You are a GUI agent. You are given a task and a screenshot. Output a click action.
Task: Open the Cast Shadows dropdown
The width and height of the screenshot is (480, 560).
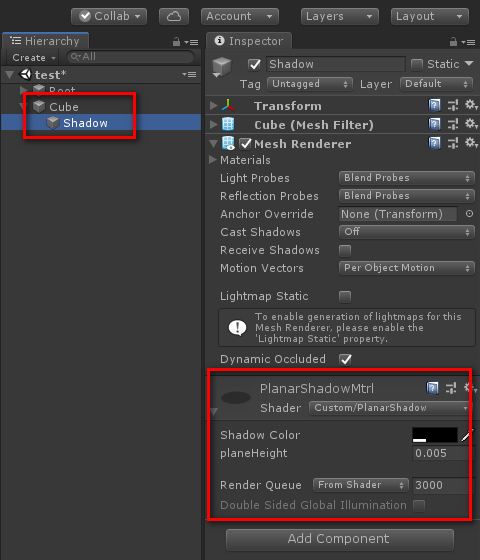tap(407, 232)
